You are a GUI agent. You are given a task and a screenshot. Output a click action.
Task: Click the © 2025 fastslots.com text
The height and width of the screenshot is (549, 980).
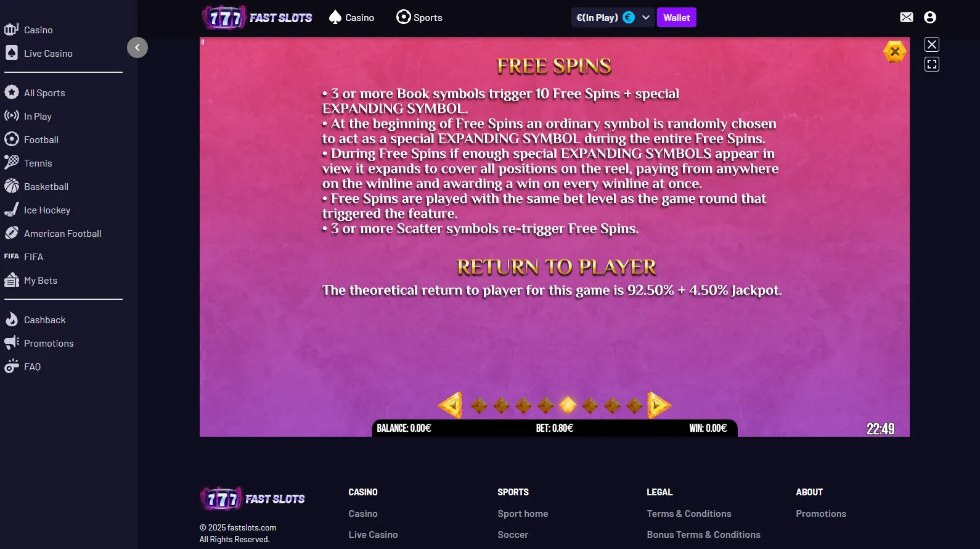pos(238,527)
